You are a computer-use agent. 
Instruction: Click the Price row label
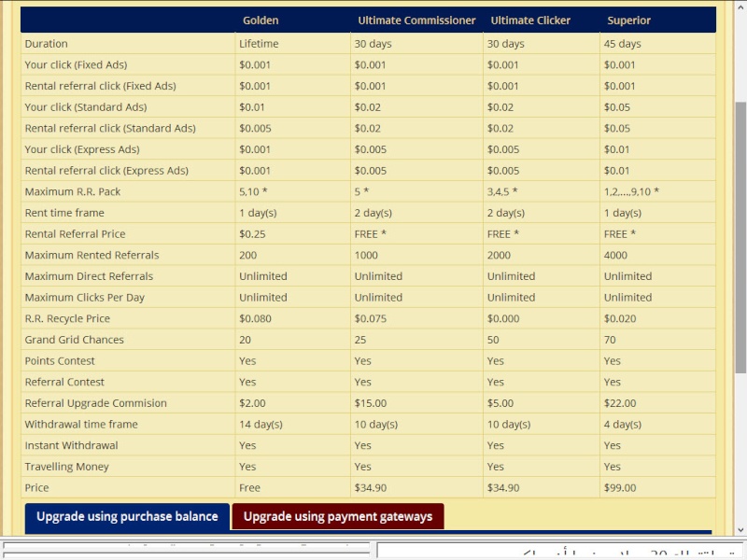(x=36, y=487)
